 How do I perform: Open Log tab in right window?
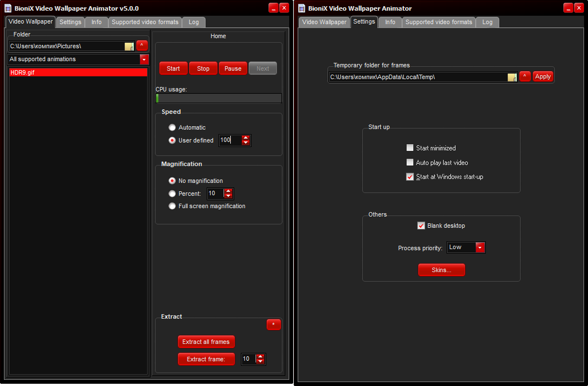tap(487, 22)
